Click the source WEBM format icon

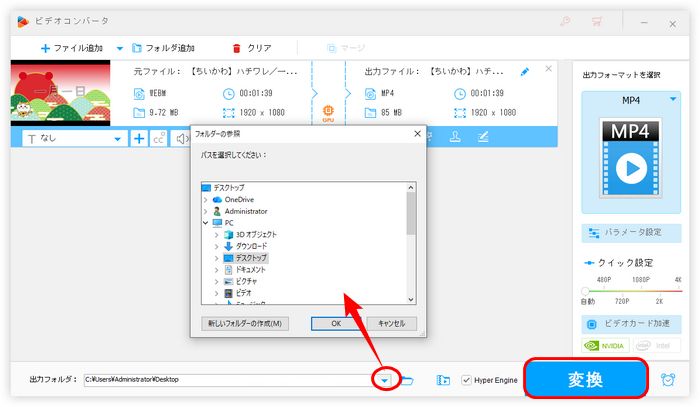pos(139,94)
